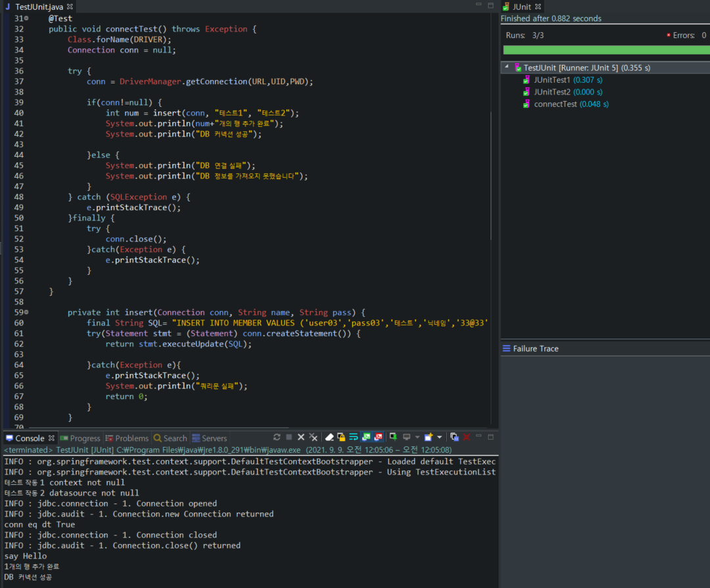Click the Clear Console eraser icon
710x588 pixels.
coord(330,437)
